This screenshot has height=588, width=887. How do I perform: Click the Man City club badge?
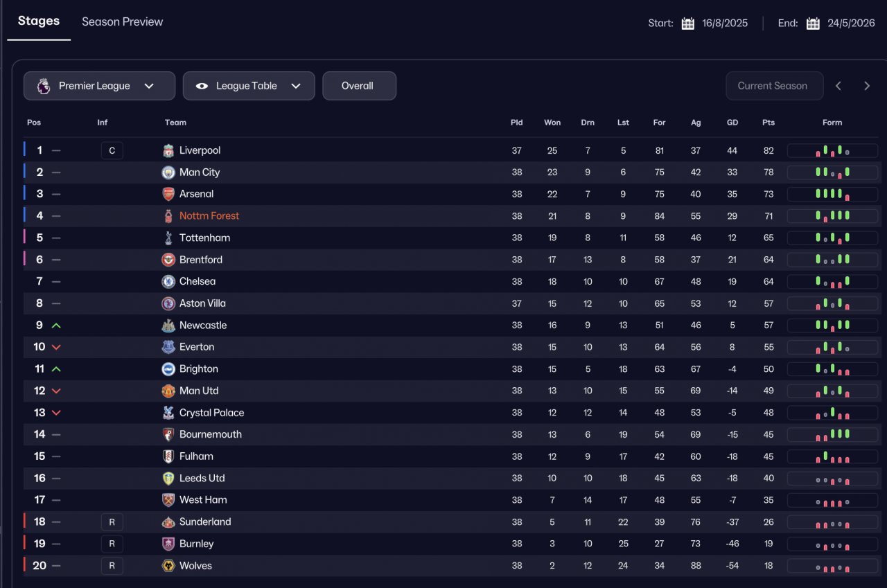tap(168, 172)
